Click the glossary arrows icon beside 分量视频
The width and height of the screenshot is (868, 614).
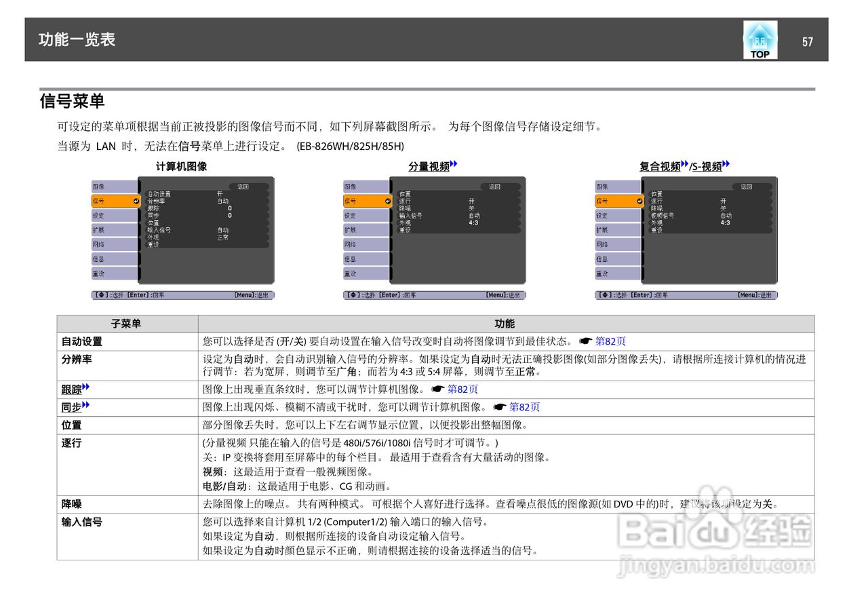(454, 164)
